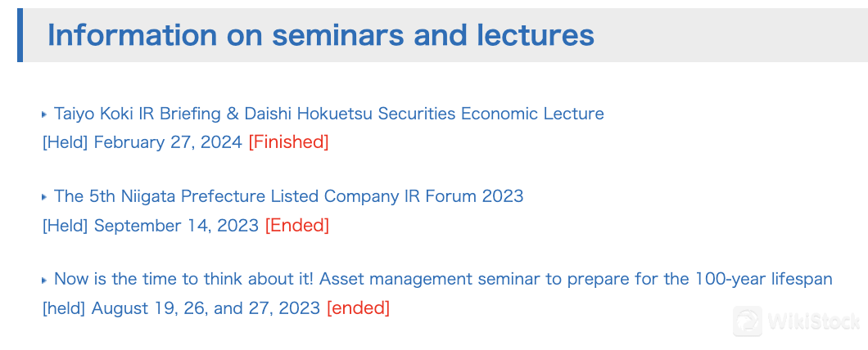
Task: Click the WikiStock watermark text
Action: (x=813, y=322)
